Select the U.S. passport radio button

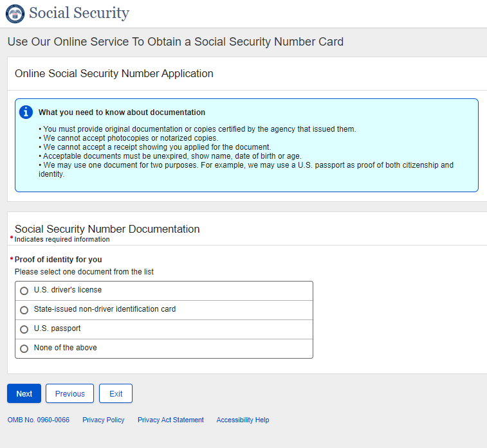[x=24, y=329]
